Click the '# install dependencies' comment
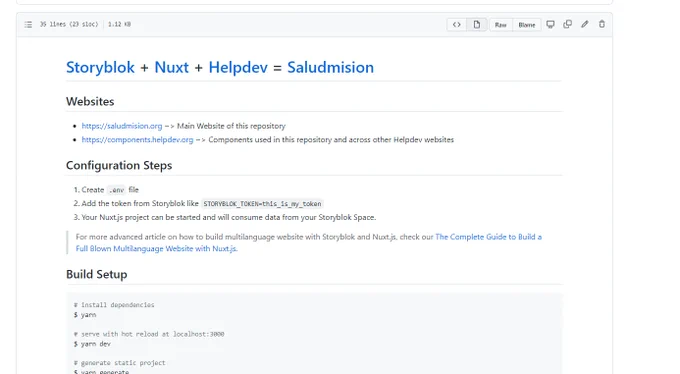 (x=114, y=305)
